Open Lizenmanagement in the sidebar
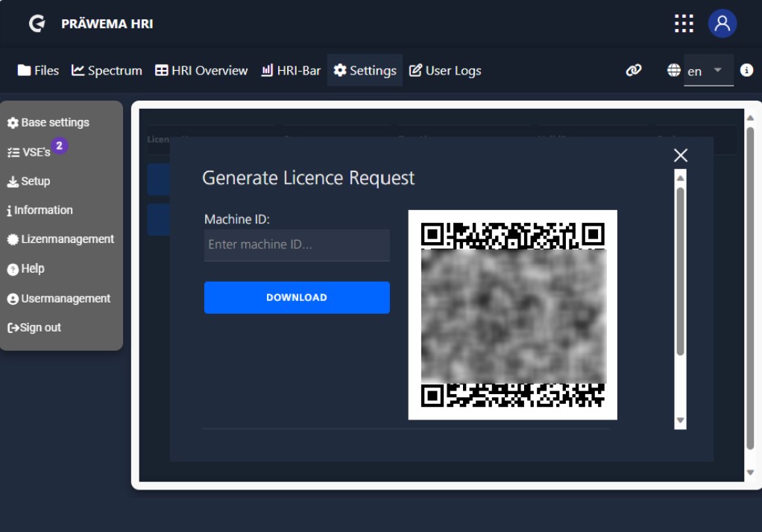Image resolution: width=762 pixels, height=532 pixels. 61,239
